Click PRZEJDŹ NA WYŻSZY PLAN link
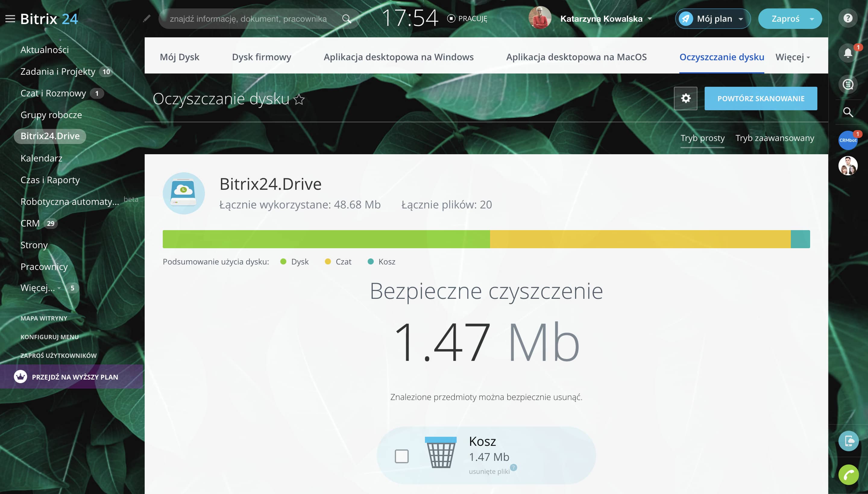Screen dimensions: 868x494 coord(75,377)
